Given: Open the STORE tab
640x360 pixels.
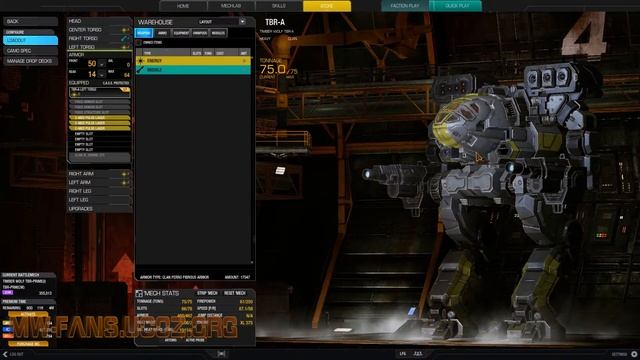Looking at the screenshot, I should [x=327, y=6].
